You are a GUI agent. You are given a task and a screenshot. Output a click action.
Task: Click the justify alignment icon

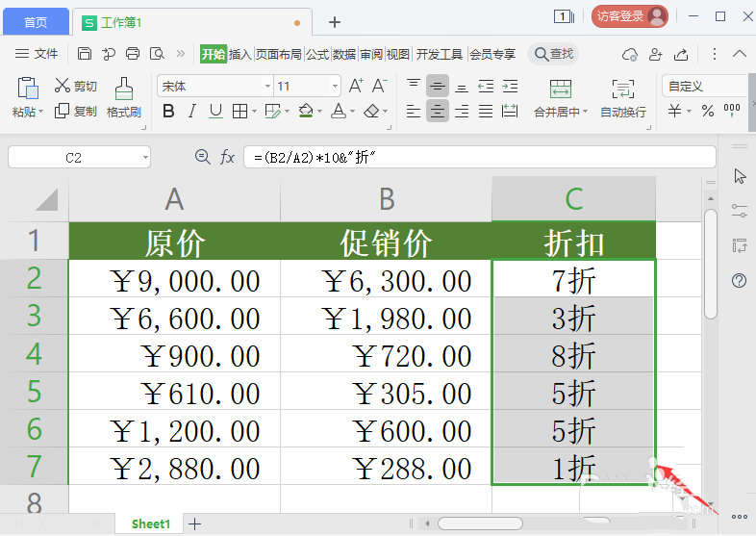[486, 112]
